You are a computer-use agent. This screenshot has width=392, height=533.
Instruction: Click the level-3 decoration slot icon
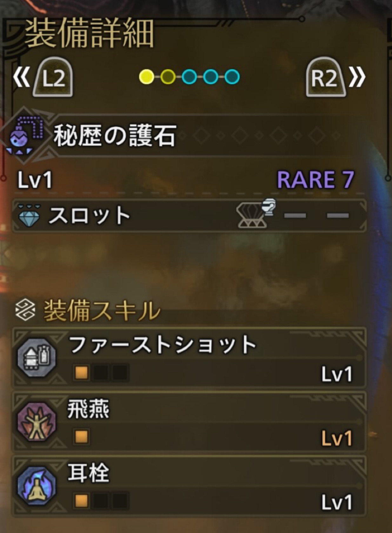click(256, 213)
